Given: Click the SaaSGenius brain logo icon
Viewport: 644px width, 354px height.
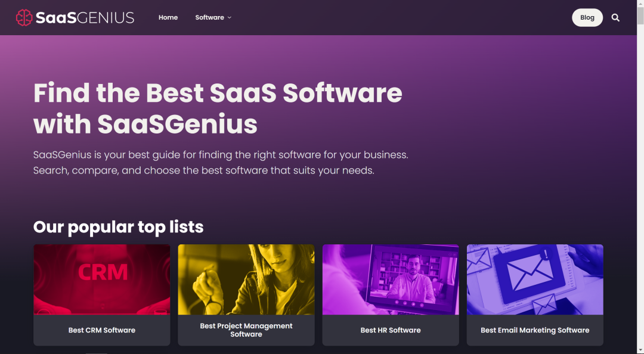Looking at the screenshot, I should click(24, 18).
